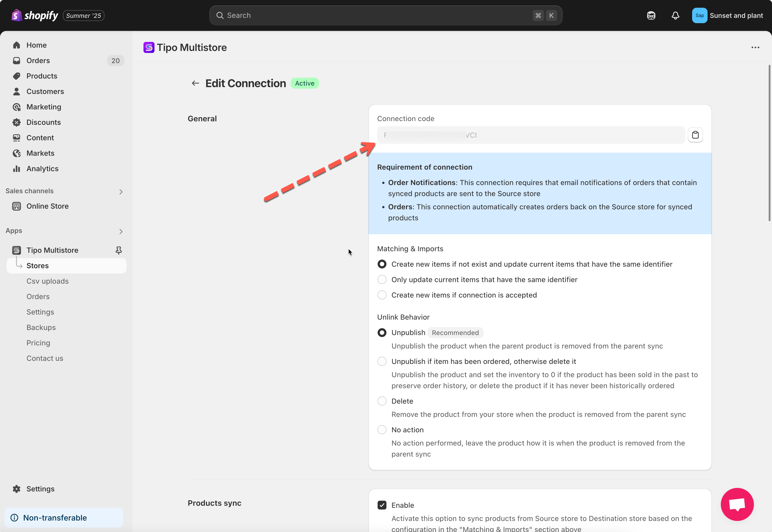Go back with the arrow beside Edit Connection
Image resolution: width=772 pixels, height=532 pixels.
coord(195,83)
